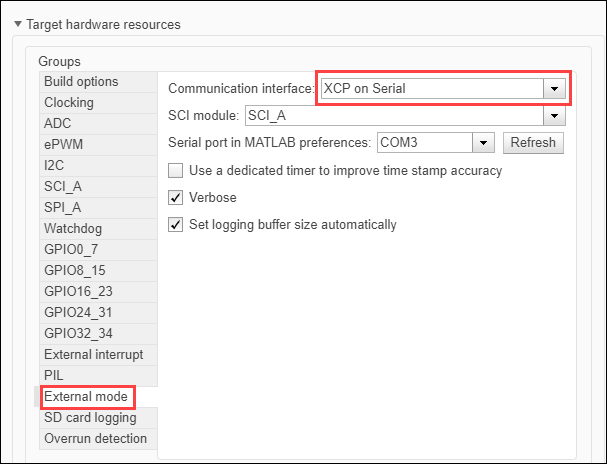607x464 pixels.
Task: Select Build options group
Action: coord(81,82)
